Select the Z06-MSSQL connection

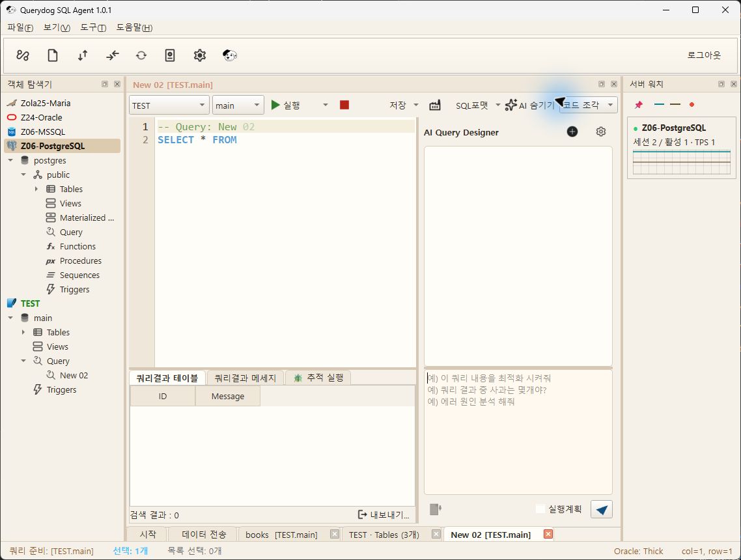(42, 132)
